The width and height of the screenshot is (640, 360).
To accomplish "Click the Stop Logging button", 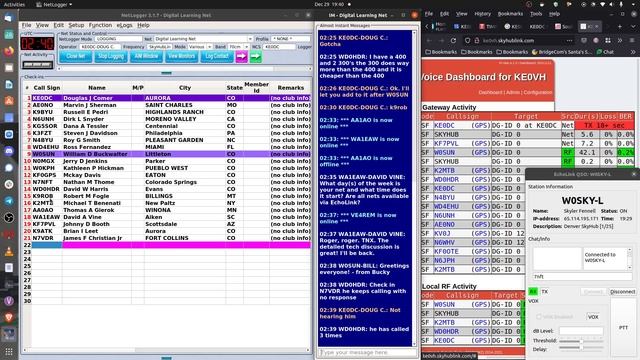I will [111, 56].
